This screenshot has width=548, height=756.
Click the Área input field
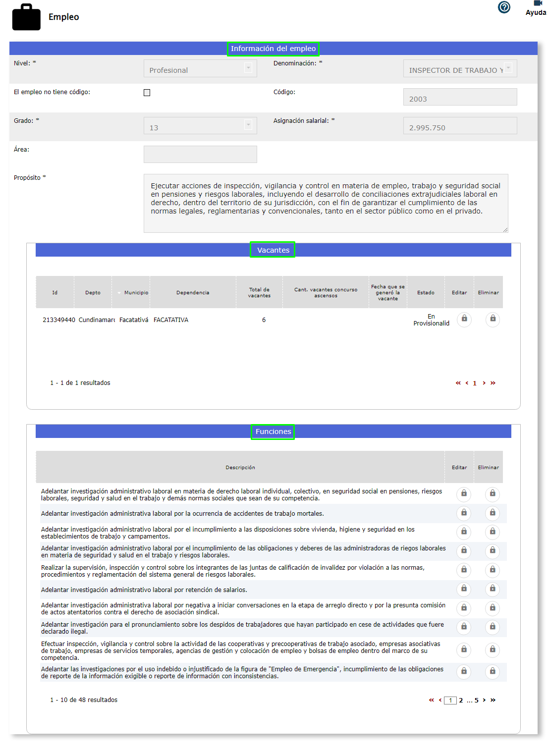coord(200,155)
